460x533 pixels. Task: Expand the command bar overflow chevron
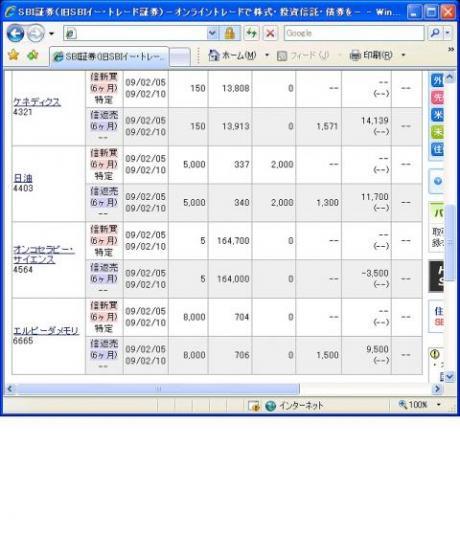point(451,50)
